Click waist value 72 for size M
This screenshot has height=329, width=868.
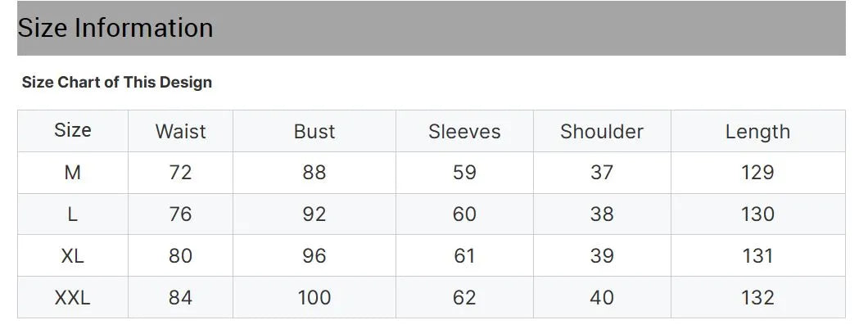180,173
